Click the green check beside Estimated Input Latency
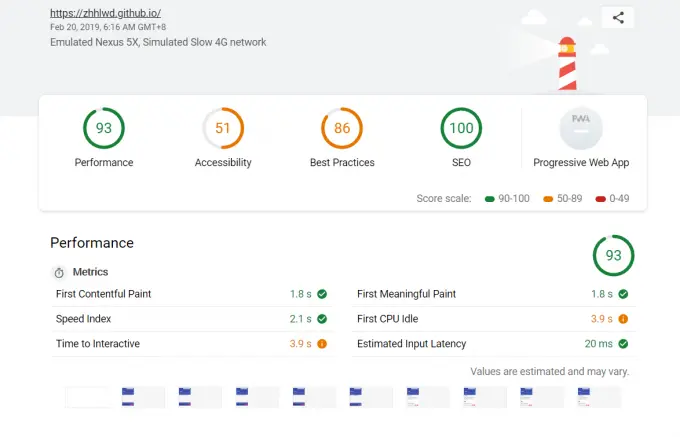Screen dimensions: 680x437 (x=623, y=344)
